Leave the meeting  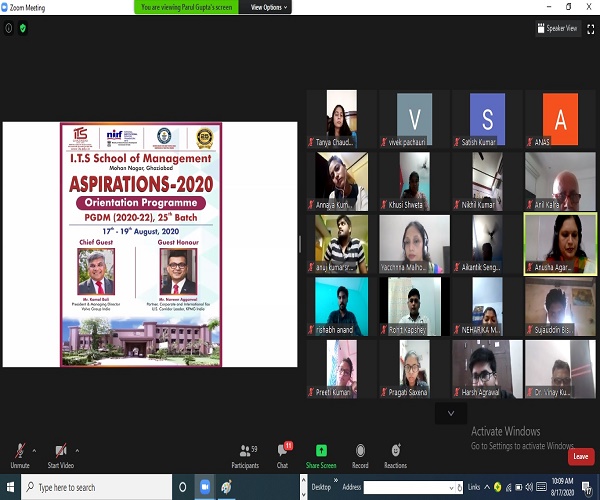click(x=581, y=456)
